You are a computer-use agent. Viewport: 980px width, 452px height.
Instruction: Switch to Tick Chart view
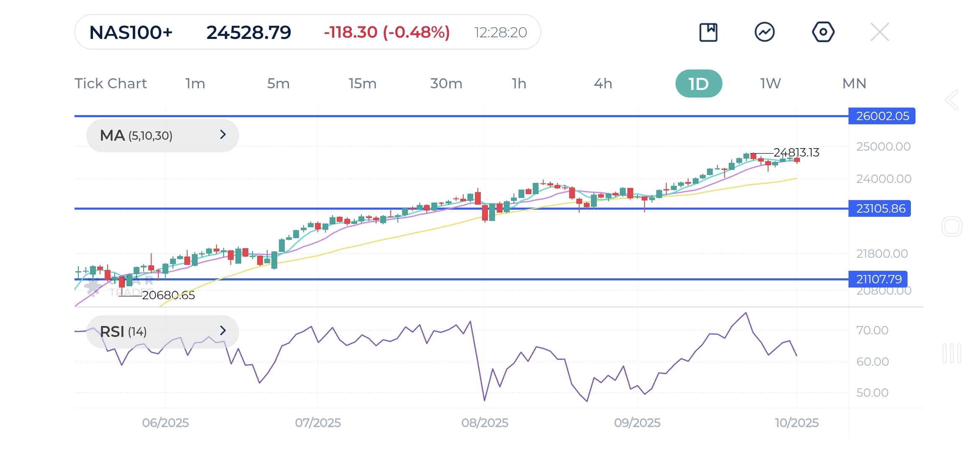pos(111,84)
